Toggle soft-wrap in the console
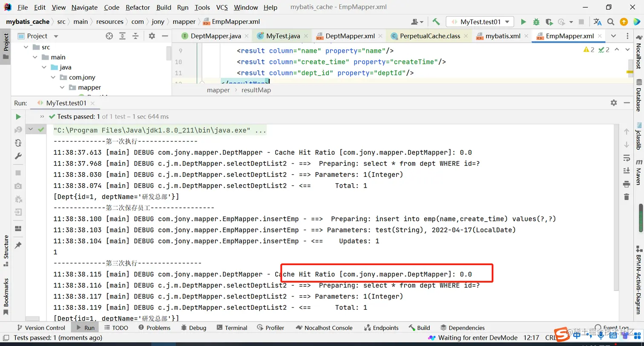 [626, 158]
